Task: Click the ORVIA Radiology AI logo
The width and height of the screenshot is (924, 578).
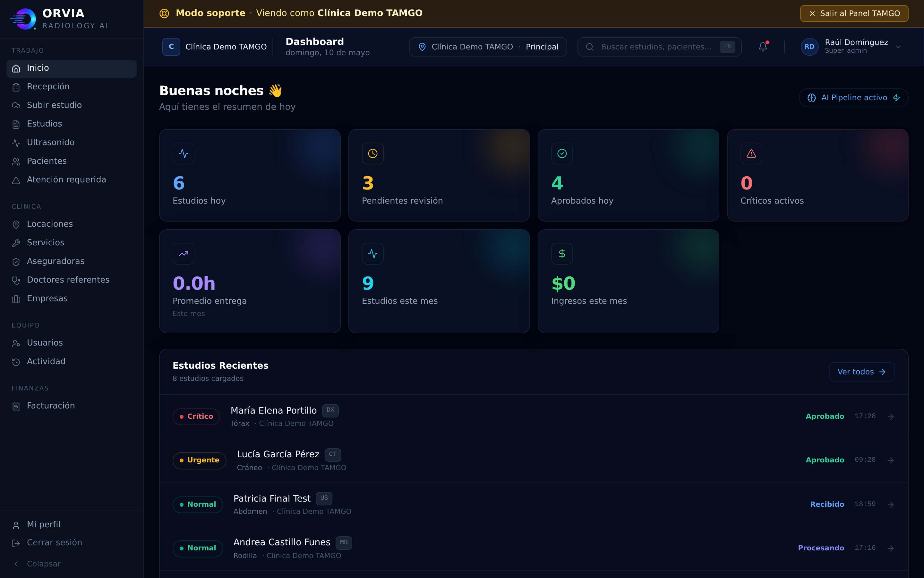Action: tap(59, 19)
